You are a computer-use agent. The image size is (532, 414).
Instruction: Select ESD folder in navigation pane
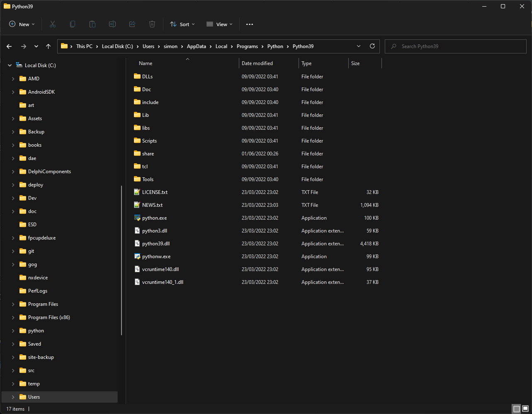(32, 225)
